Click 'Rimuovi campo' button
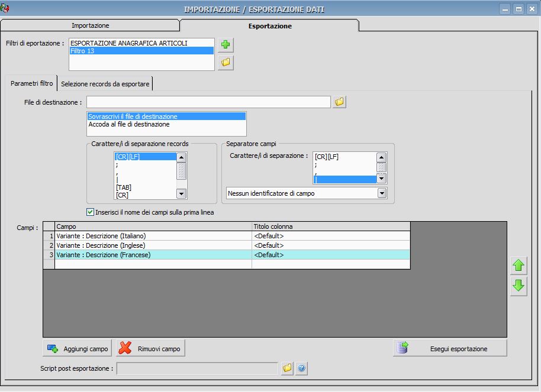 151,348
